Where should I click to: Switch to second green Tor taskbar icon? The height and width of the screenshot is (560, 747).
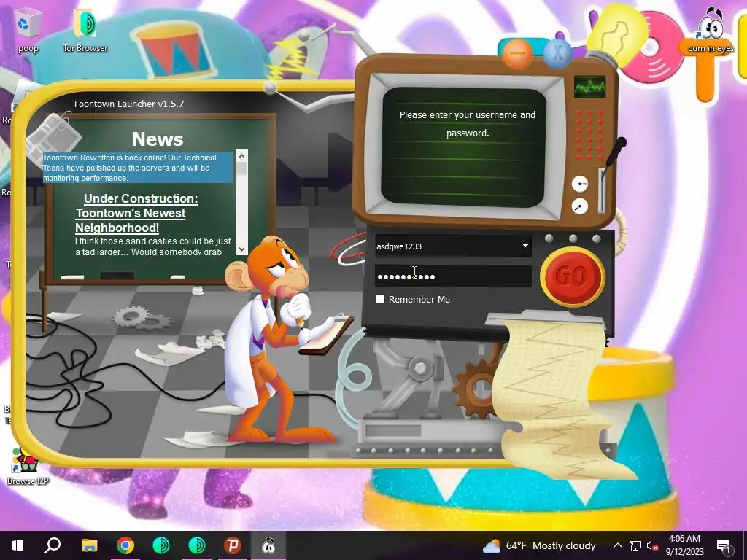click(x=197, y=545)
